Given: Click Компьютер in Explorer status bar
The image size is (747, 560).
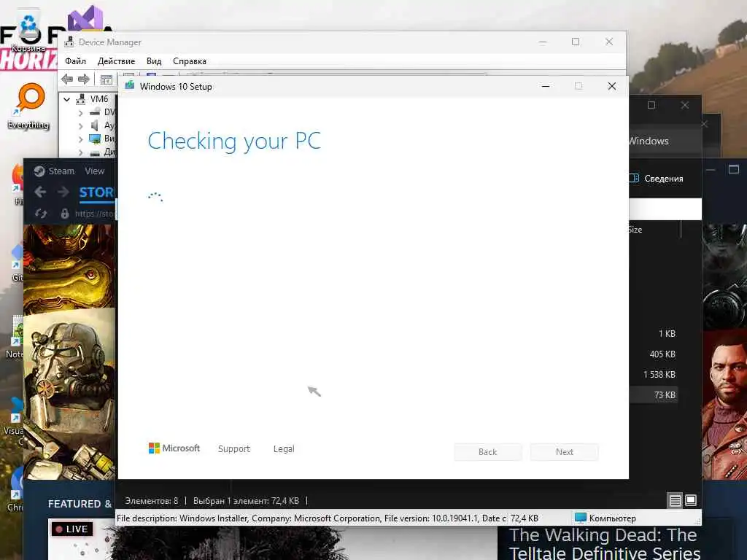Looking at the screenshot, I should 605,518.
